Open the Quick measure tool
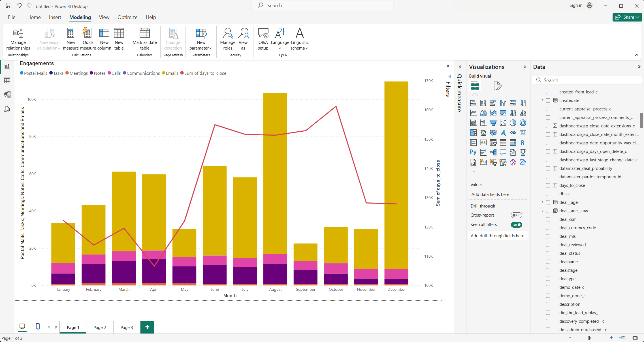This screenshot has width=644, height=342. coord(88,39)
